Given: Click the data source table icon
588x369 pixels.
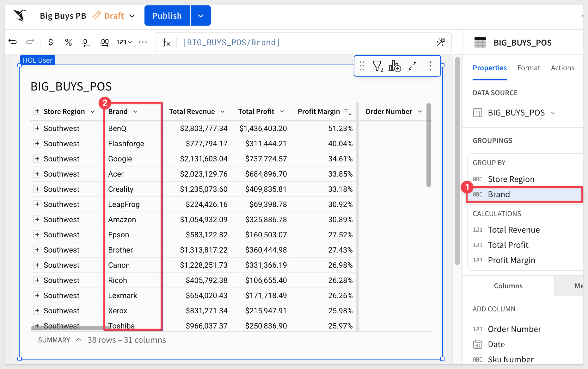Looking at the screenshot, I should pos(478,113).
